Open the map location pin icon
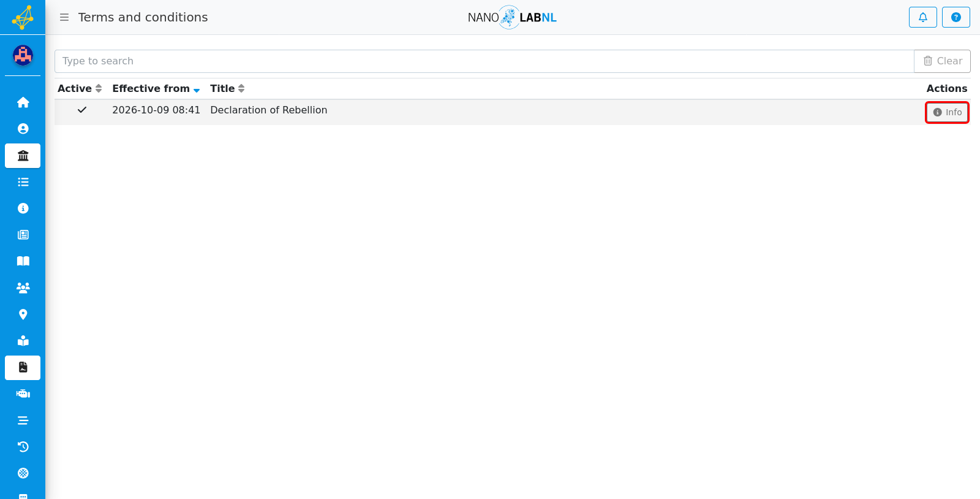980x499 pixels. pyautogui.click(x=23, y=314)
